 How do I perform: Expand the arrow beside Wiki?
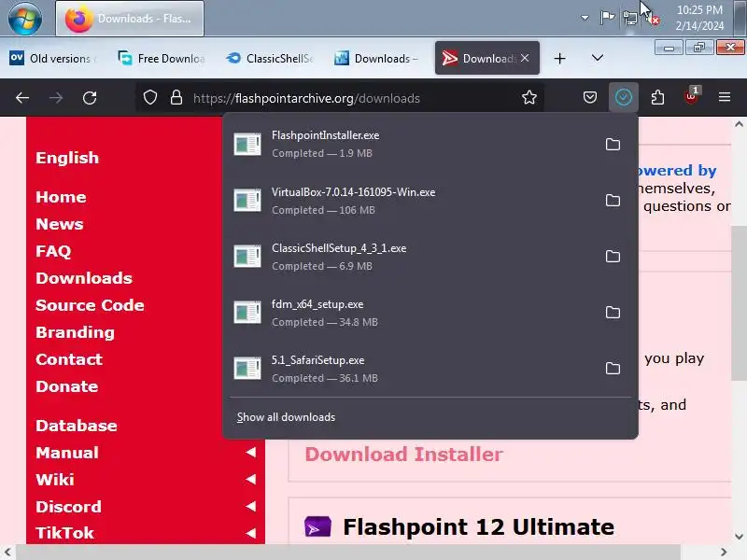[x=251, y=480]
